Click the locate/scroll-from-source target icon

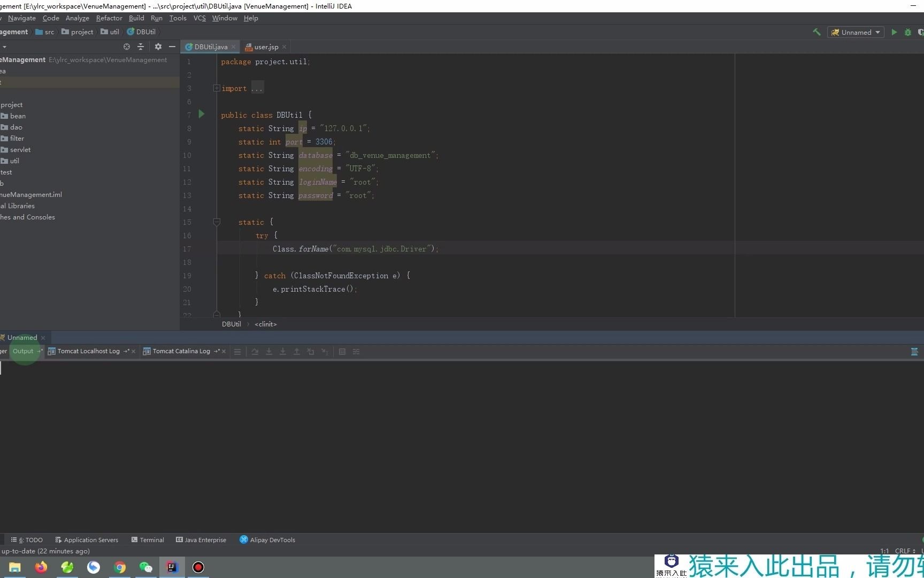click(x=127, y=47)
